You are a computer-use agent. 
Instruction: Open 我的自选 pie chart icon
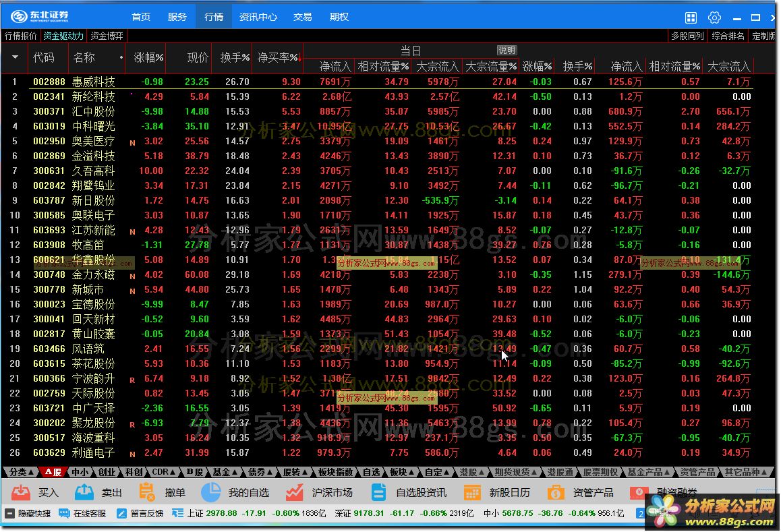click(210, 492)
